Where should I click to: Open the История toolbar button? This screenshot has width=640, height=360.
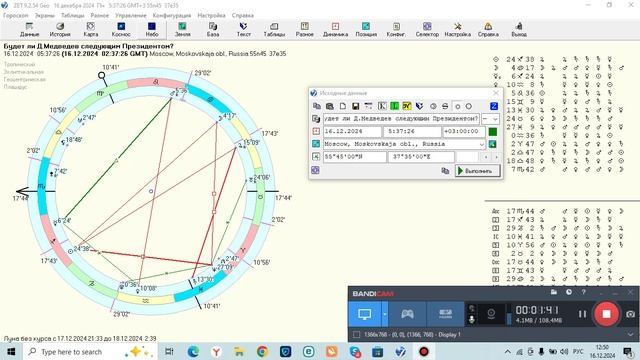coord(60,30)
